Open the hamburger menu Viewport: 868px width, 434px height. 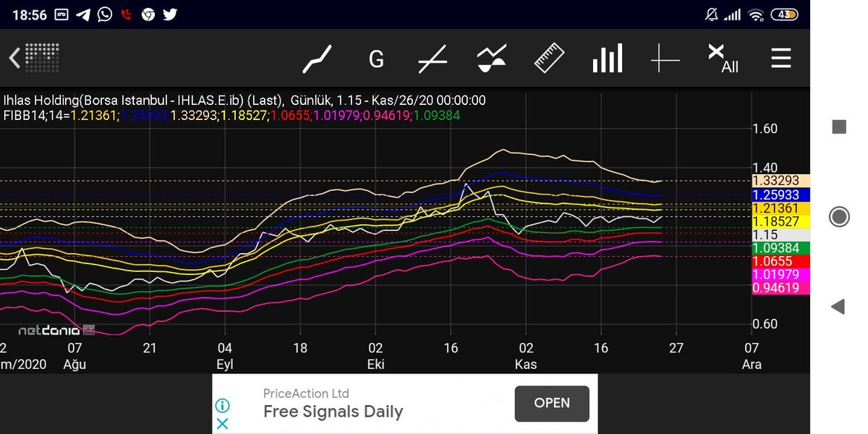pyautogui.click(x=780, y=58)
